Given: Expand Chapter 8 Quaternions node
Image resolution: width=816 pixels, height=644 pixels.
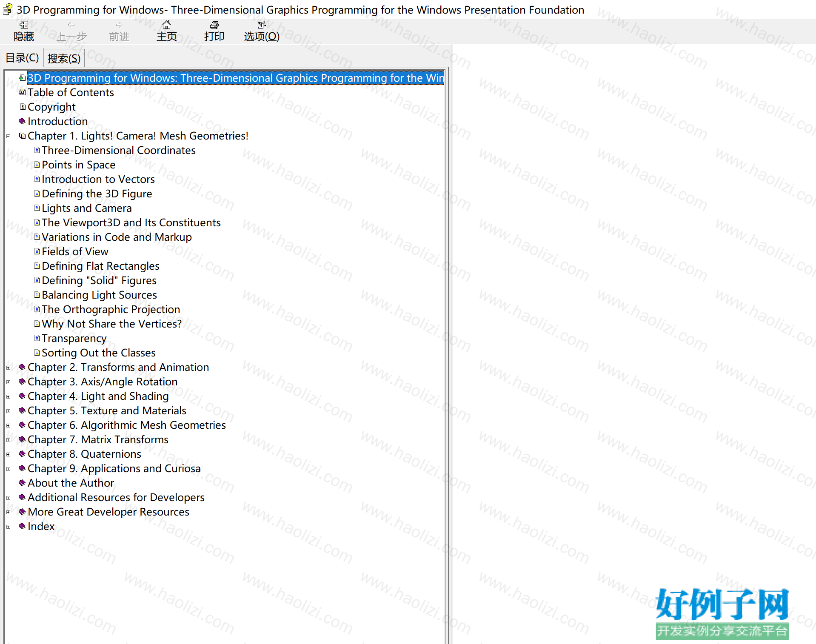Looking at the screenshot, I should tap(8, 455).
